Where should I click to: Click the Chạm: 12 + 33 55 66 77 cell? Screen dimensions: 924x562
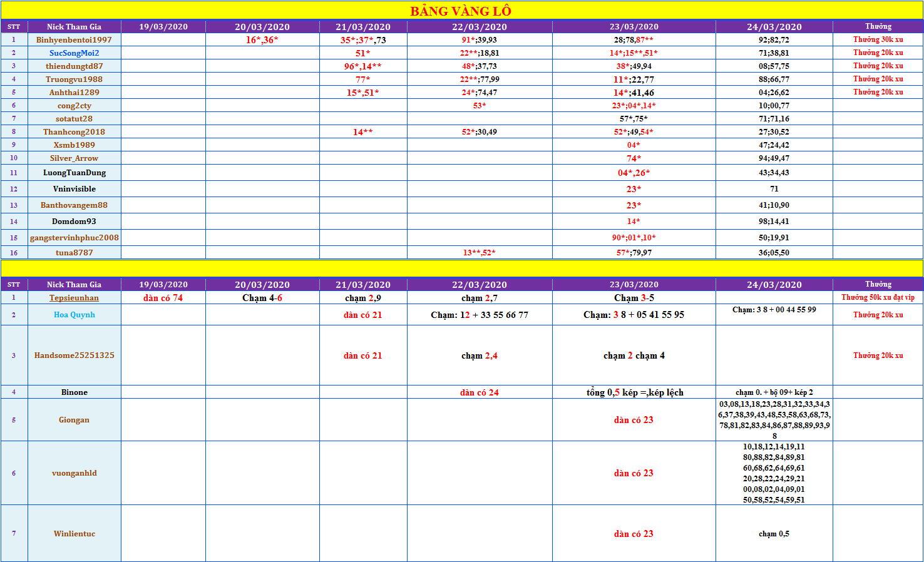[480, 315]
